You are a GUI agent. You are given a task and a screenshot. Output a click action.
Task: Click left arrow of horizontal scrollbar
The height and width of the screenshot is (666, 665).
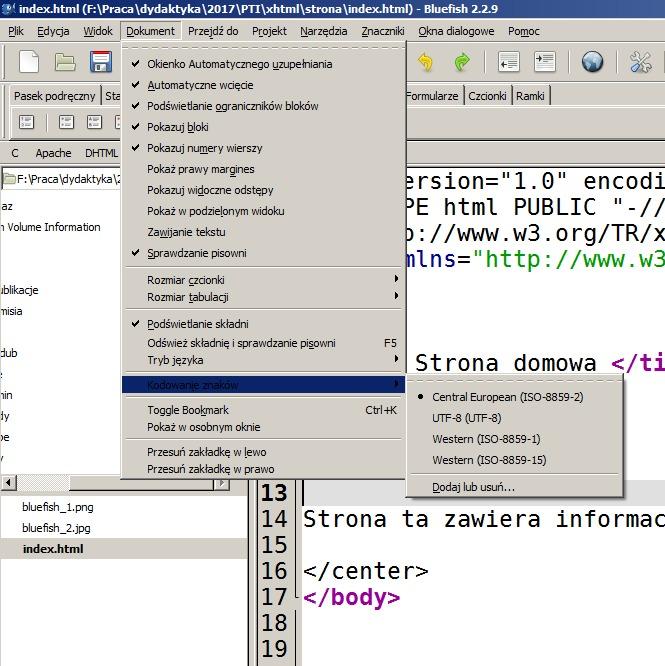click(x=8, y=483)
